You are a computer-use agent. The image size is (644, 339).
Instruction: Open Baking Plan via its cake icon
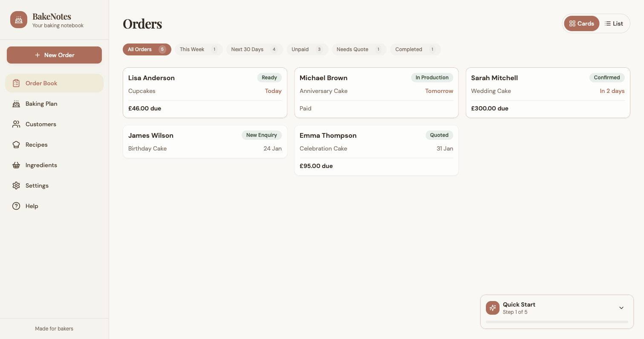(16, 104)
